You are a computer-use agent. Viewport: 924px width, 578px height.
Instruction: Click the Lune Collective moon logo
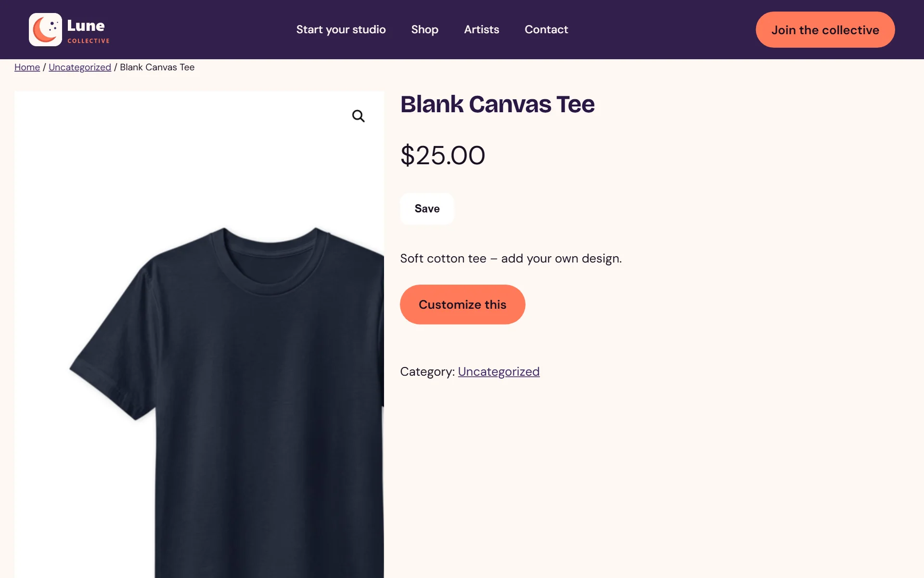[x=45, y=29]
